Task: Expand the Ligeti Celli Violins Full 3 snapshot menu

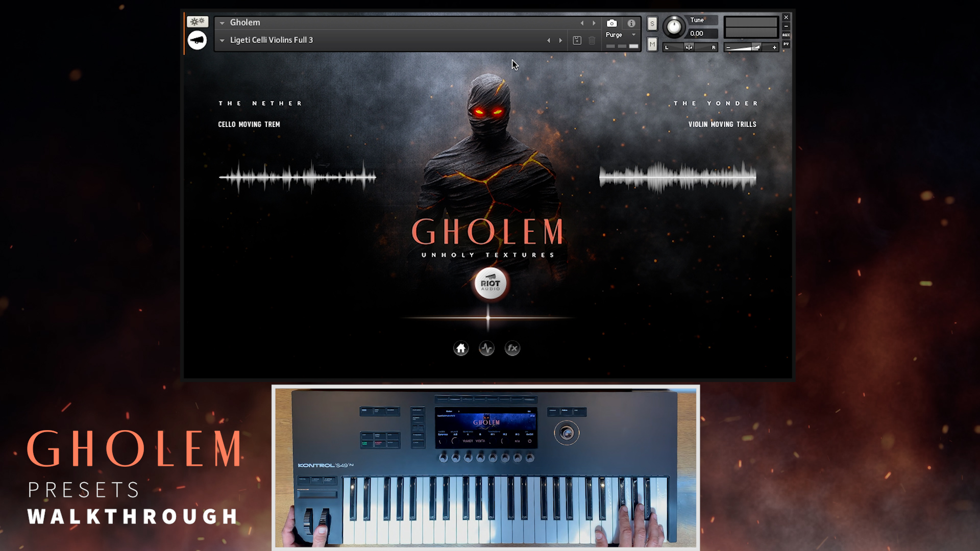Action: 222,40
